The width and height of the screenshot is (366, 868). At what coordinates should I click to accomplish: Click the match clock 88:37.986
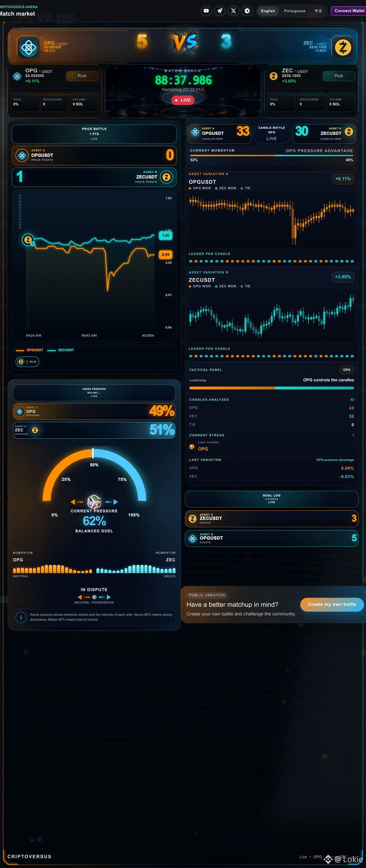pos(183,80)
